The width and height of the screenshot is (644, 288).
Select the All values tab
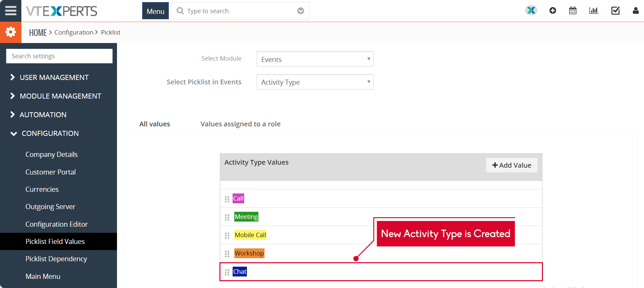tap(155, 124)
